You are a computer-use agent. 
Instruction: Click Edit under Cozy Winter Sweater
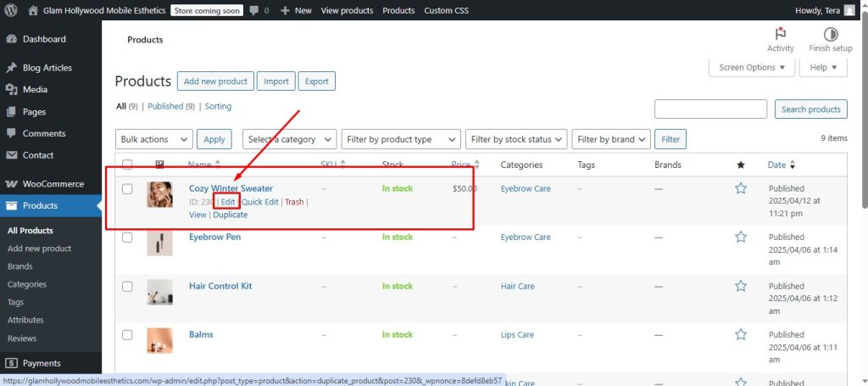coord(227,202)
